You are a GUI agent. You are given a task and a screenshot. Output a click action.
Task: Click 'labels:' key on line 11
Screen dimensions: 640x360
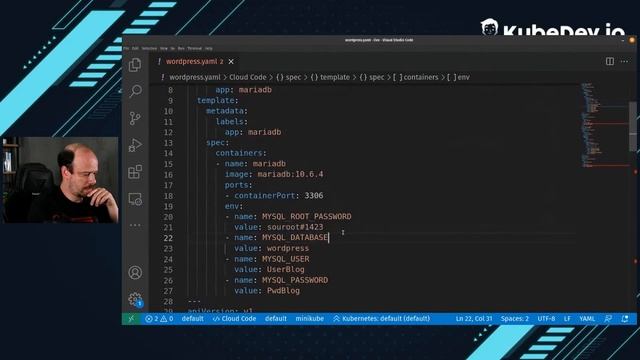(231, 122)
